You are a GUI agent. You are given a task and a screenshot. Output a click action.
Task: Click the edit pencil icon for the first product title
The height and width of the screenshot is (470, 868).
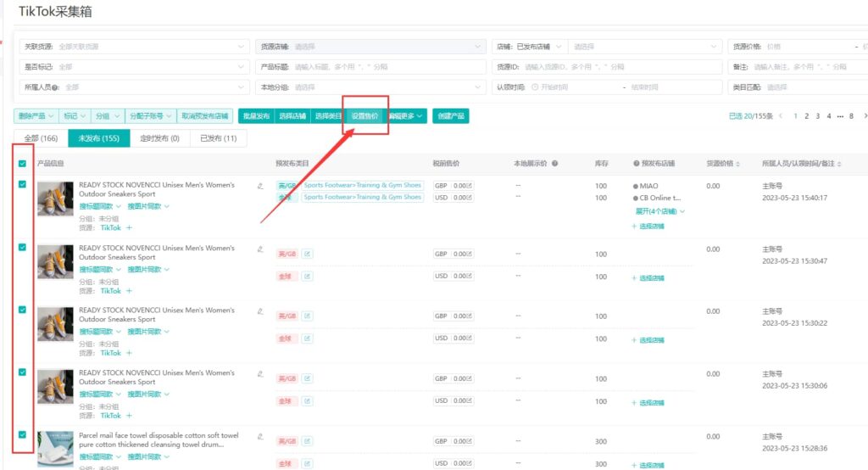[x=260, y=186]
